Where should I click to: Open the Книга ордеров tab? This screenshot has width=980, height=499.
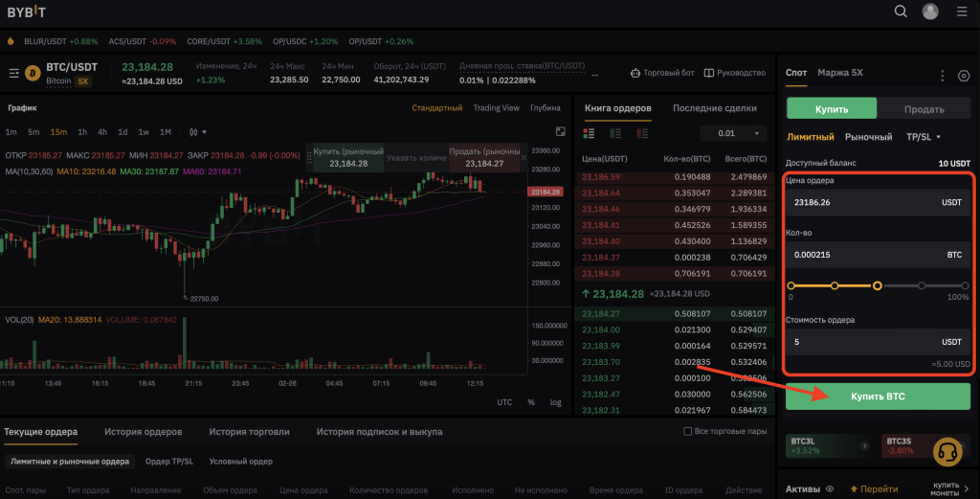pos(617,108)
